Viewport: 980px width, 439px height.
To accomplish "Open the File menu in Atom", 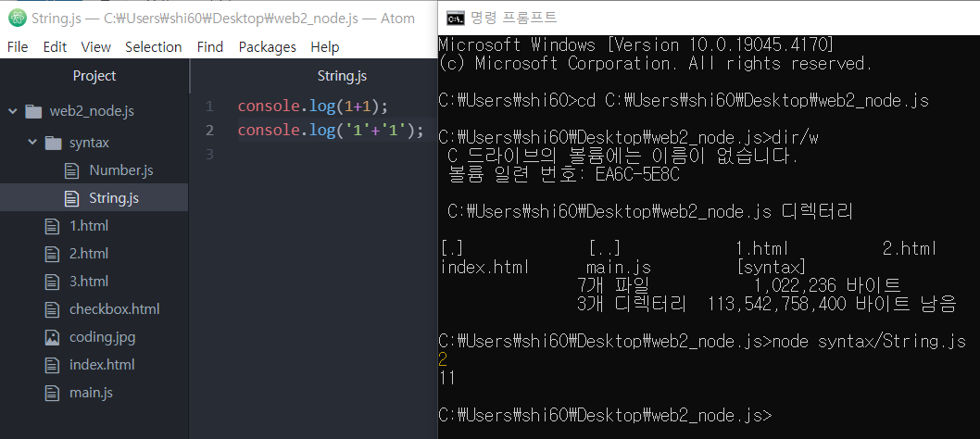I will (18, 47).
